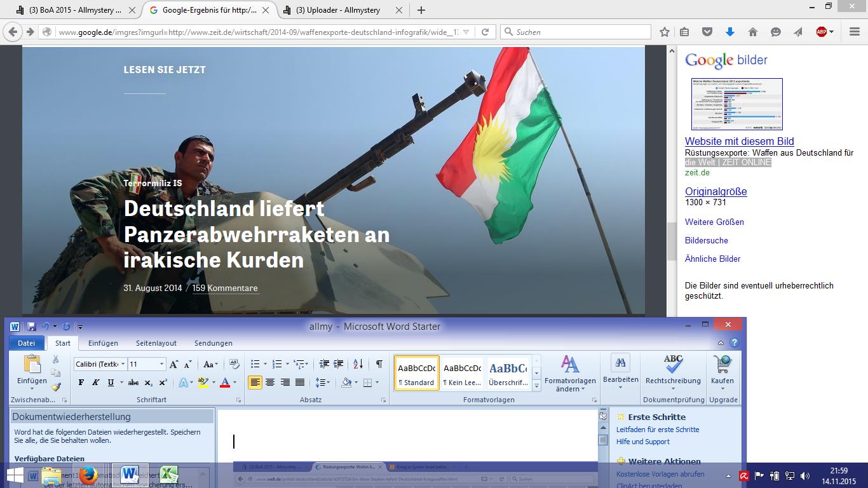868x488 pixels.
Task: Increase paragraph indent
Action: pos(339,364)
